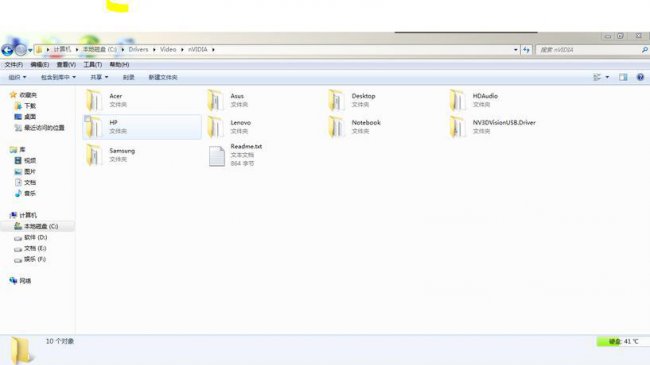Open 桌面 in the navigation pane
Viewport: 650px width, 365px height.
30,117
